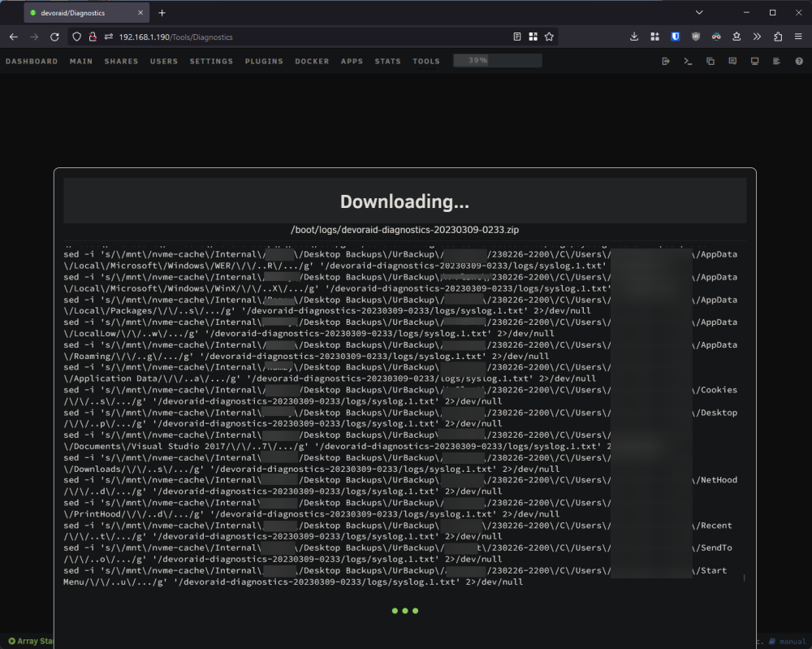Open the site permissions icon in address bar

pos(109,37)
